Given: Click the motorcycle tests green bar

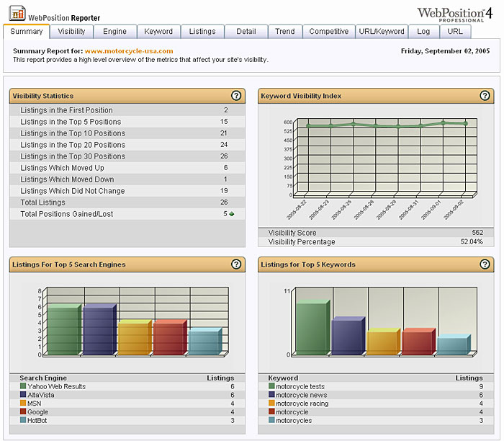Looking at the screenshot, I should (312, 327).
